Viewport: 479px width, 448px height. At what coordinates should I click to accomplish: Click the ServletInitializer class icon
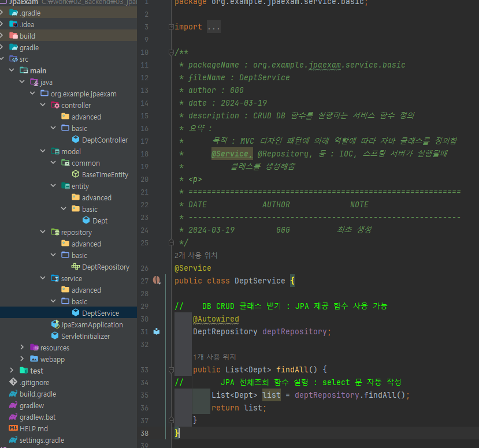(55, 336)
